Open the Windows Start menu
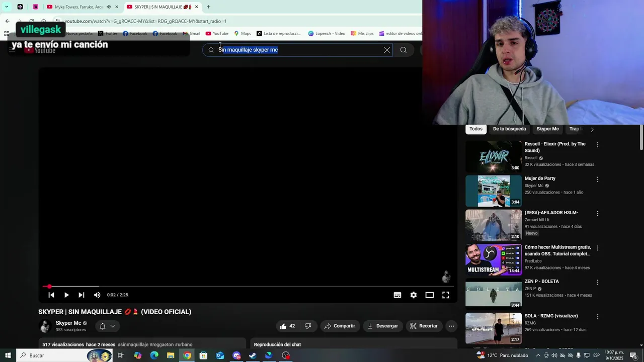644x362 pixels. tap(8, 355)
